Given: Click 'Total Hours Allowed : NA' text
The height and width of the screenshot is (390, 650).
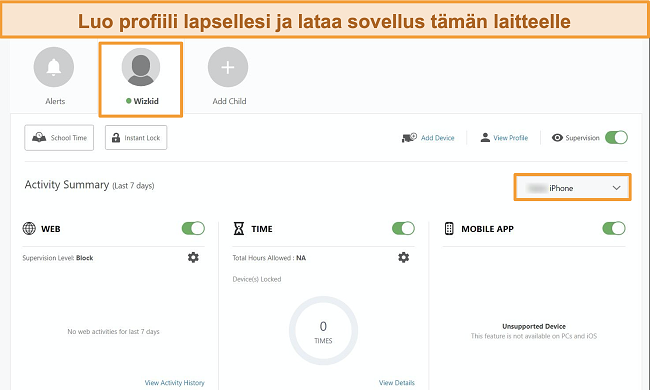Looking at the screenshot, I should click(269, 258).
